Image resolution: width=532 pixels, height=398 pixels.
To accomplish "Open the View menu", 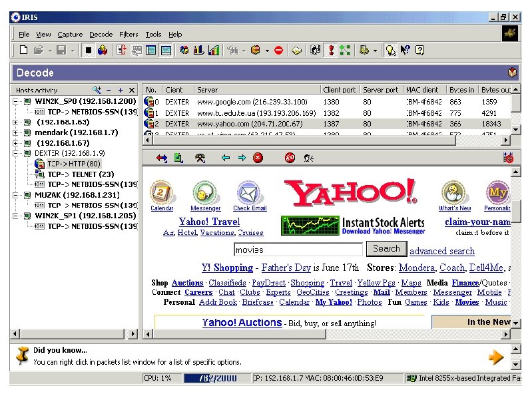I will [43, 34].
